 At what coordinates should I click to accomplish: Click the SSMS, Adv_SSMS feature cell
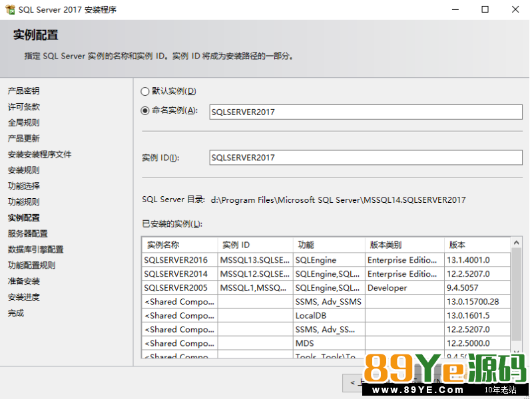[328, 302]
